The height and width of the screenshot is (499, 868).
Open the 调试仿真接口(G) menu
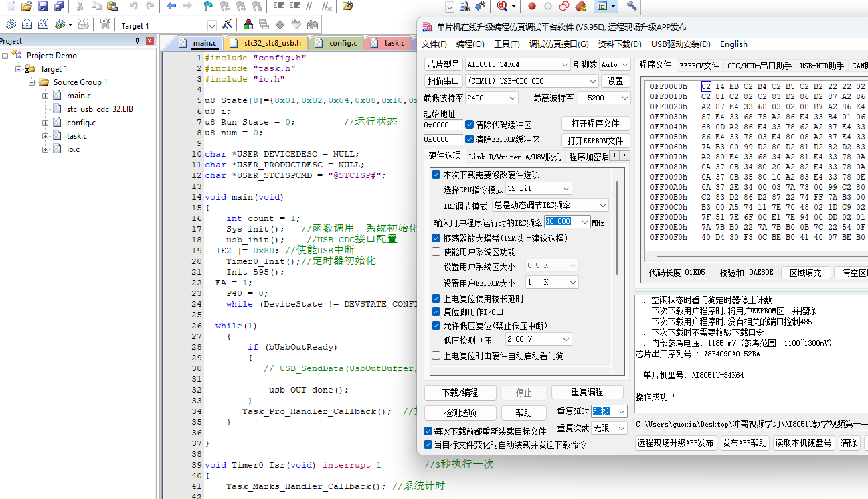pos(559,44)
